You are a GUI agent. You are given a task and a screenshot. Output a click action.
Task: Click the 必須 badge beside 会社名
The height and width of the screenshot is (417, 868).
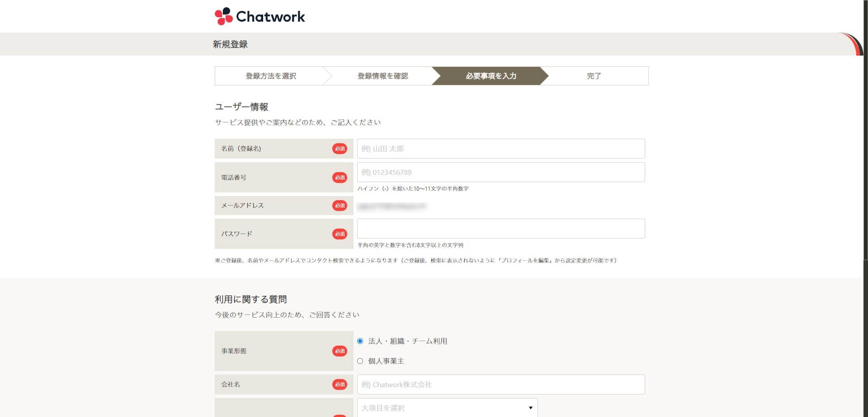point(340,384)
